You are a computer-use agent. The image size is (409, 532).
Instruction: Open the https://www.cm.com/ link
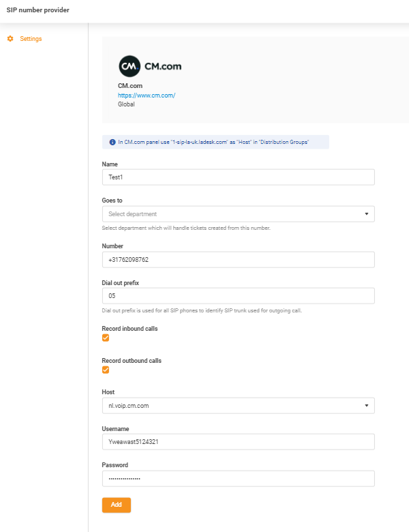(x=147, y=95)
